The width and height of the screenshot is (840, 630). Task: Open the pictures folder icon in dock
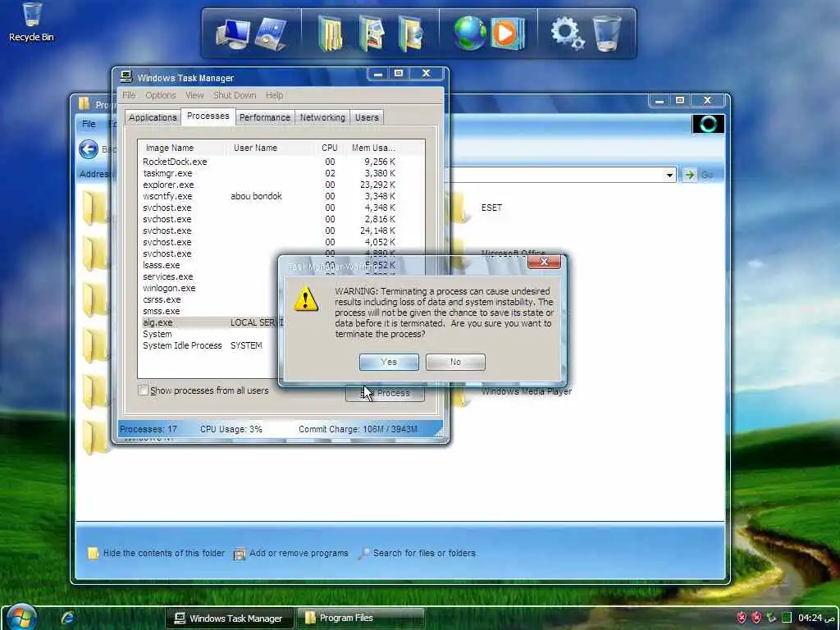[x=372, y=34]
